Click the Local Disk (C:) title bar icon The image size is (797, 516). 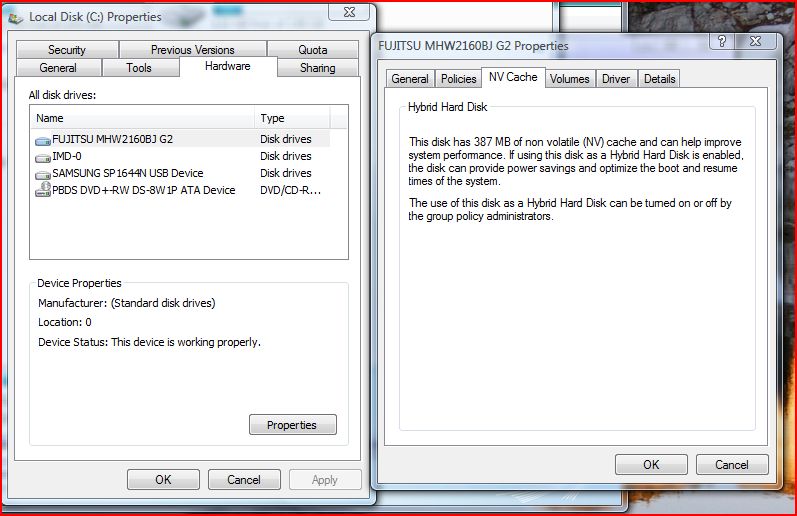click(x=16, y=18)
